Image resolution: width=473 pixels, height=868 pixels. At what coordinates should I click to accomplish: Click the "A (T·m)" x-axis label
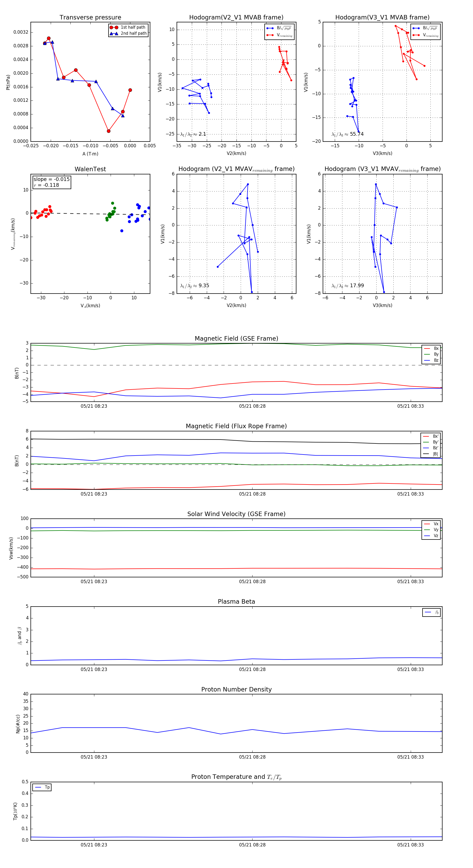pyautogui.click(x=90, y=154)
